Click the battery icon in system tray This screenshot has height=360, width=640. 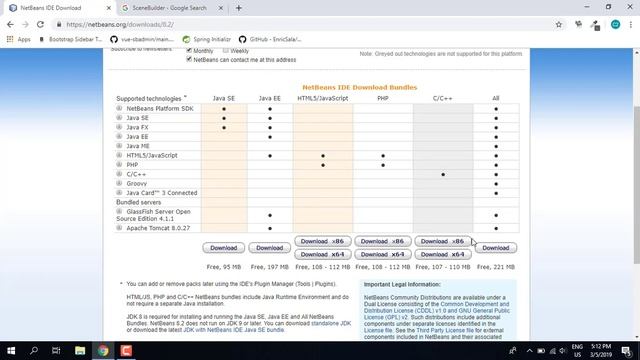tap(541, 351)
